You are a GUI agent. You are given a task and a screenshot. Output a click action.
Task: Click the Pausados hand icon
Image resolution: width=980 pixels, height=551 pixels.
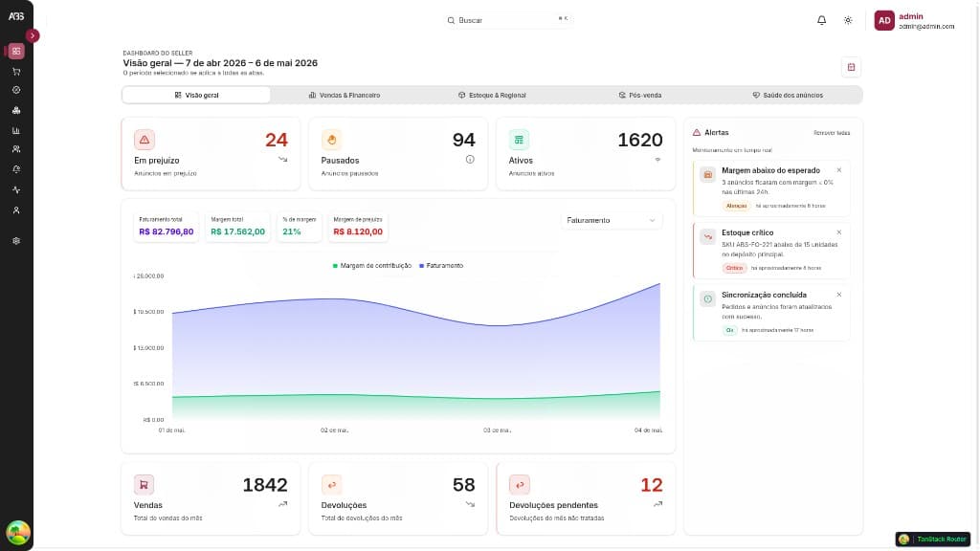(331, 140)
